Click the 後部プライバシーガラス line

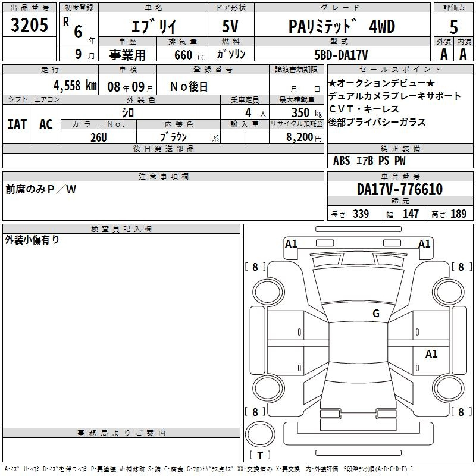pyautogui.click(x=377, y=122)
